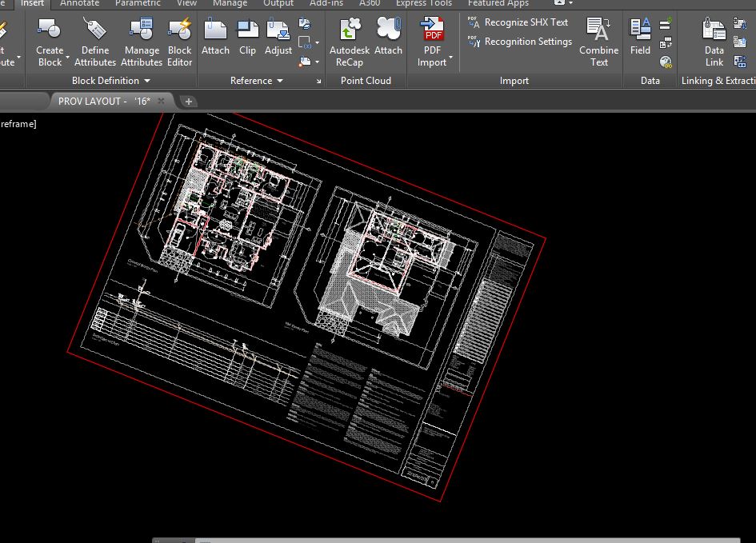
Task: Expand the Block Definition panel dropdown
Action: tap(147, 81)
